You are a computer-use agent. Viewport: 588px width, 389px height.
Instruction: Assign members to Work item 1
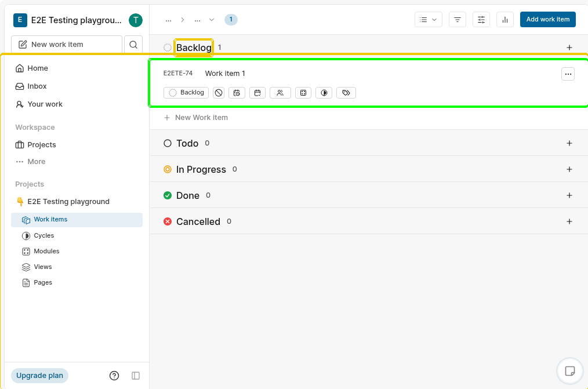280,93
